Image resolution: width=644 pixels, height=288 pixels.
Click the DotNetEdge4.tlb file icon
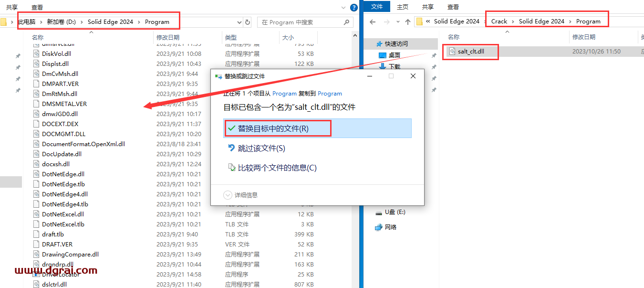(x=37, y=204)
